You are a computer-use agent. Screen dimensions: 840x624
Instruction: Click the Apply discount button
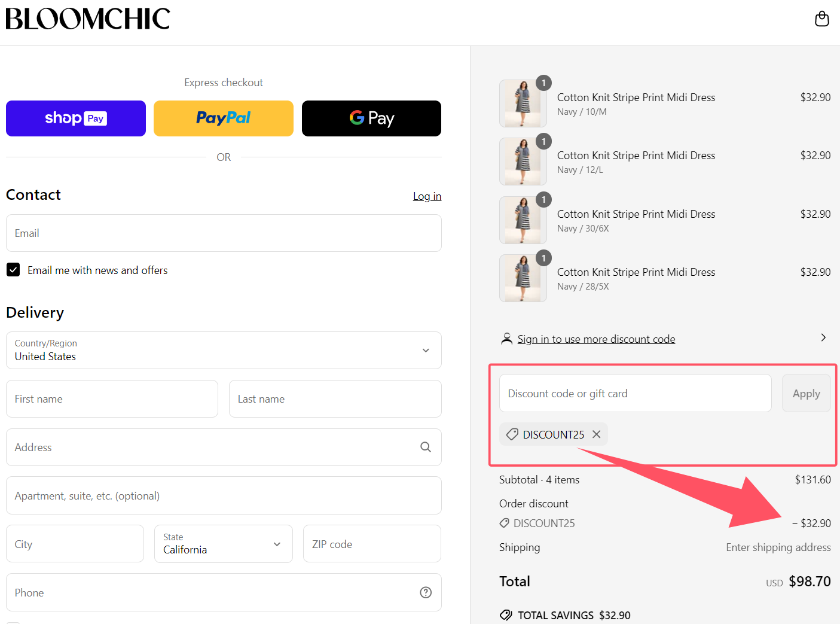tap(806, 393)
